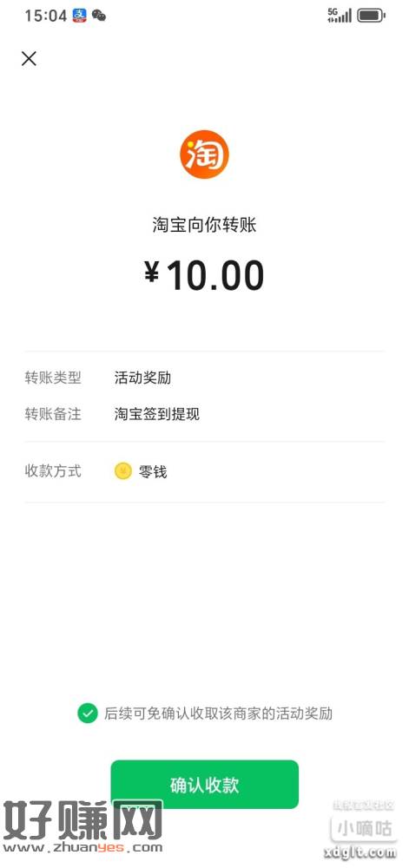
Task: Click the green 确认收款 button
Action: [205, 785]
